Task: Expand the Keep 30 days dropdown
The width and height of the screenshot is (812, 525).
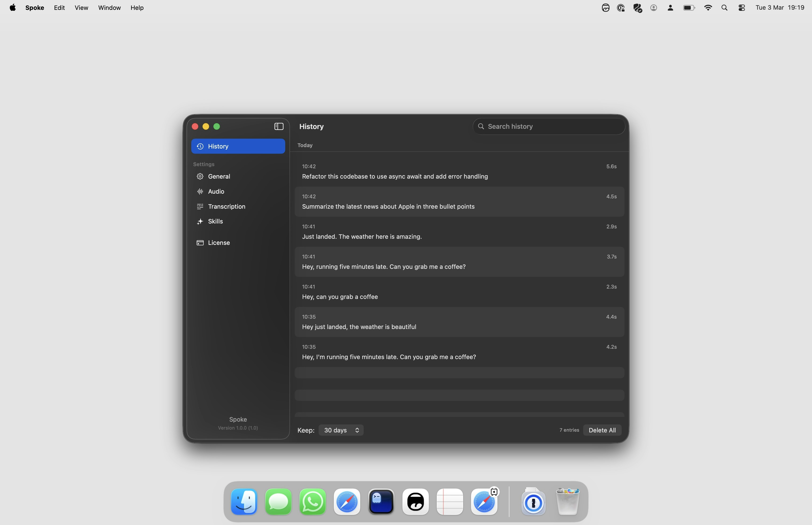Action: (341, 430)
